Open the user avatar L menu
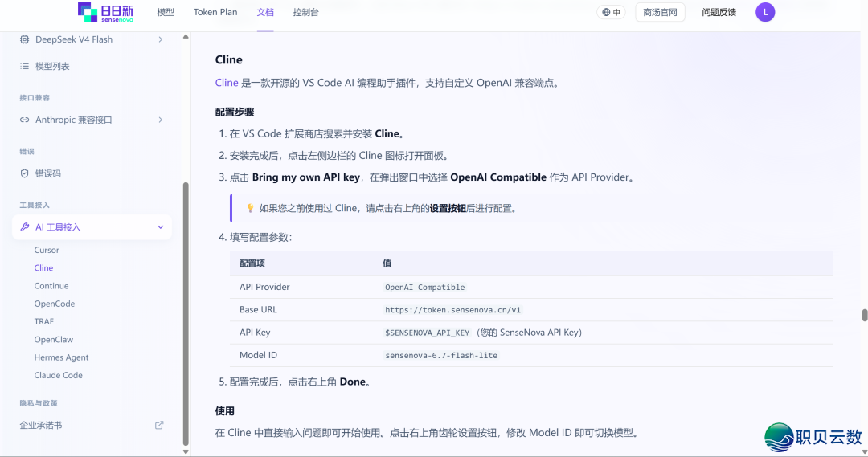 pos(765,12)
